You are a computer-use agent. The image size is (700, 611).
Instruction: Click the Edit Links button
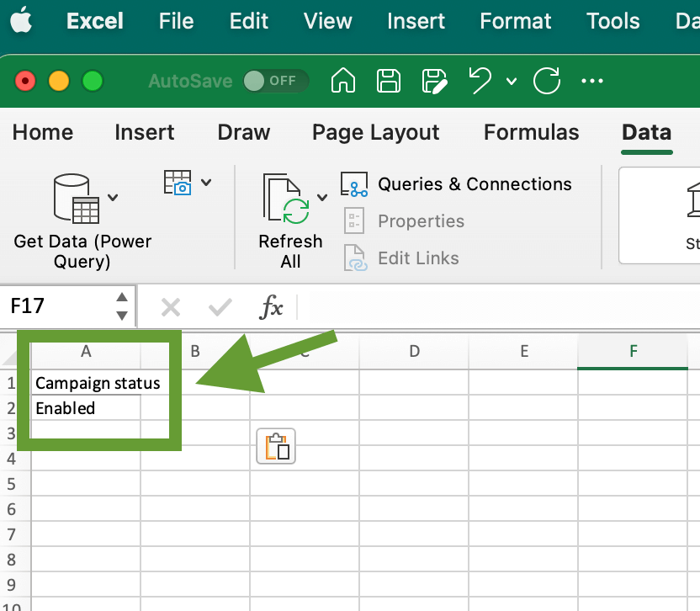[x=401, y=258]
